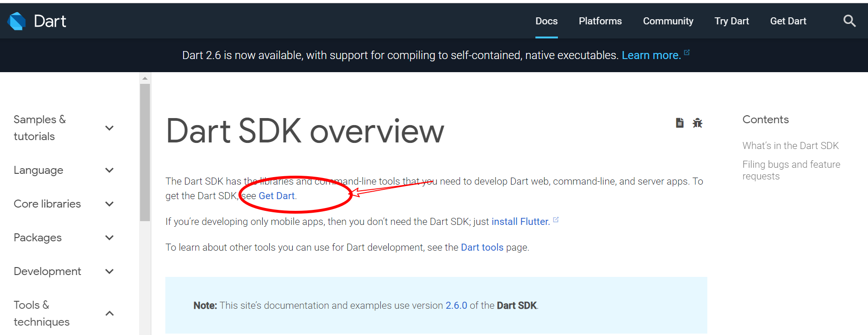This screenshot has height=335, width=868.
Task: Go to Try Dart
Action: coord(732,21)
